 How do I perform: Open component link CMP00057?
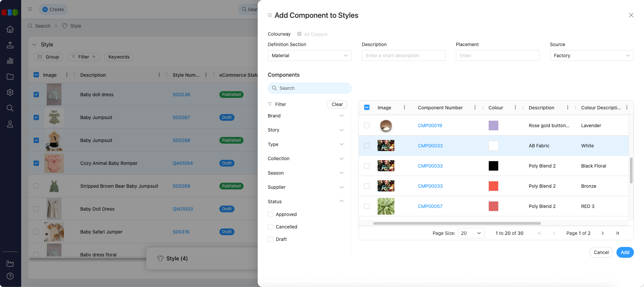430,206
